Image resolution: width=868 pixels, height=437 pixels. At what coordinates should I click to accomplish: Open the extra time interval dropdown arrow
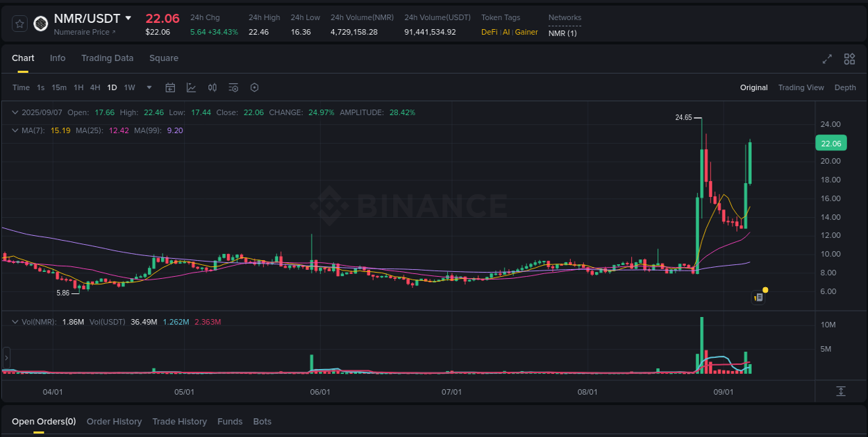pyautogui.click(x=149, y=87)
